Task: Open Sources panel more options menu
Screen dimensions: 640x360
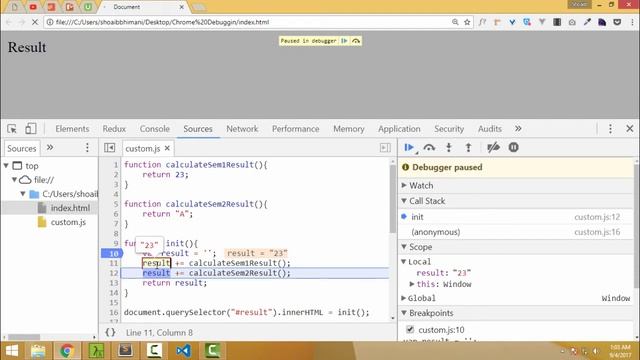Action: point(87,148)
